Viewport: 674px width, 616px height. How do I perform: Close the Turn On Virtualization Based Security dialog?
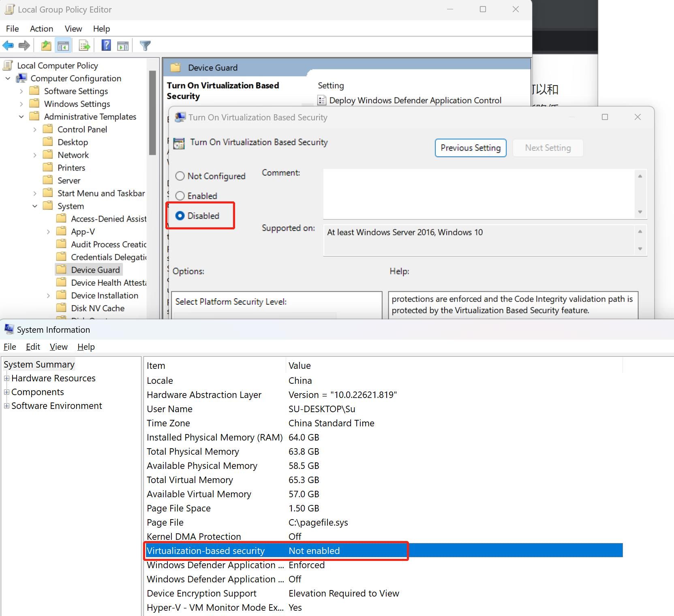coord(638,117)
